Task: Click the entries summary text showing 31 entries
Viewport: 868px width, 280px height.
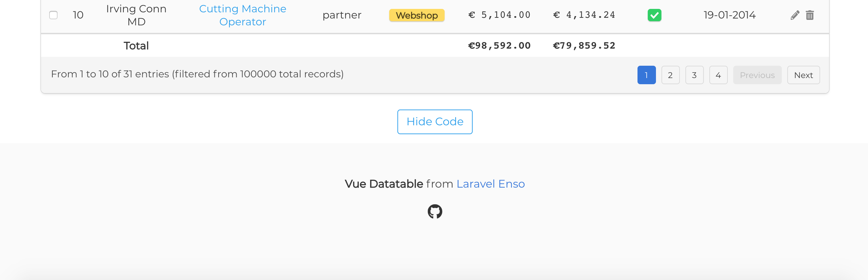Action: (198, 74)
